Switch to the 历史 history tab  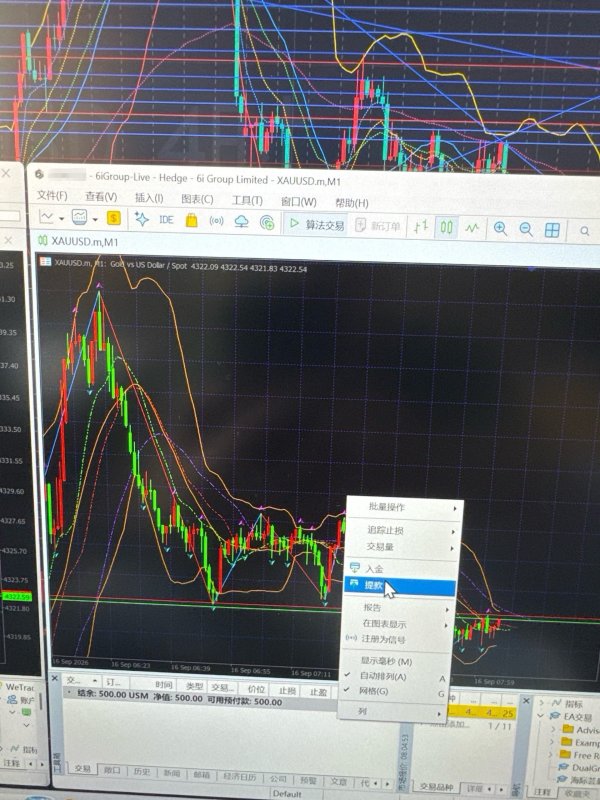pos(141,772)
